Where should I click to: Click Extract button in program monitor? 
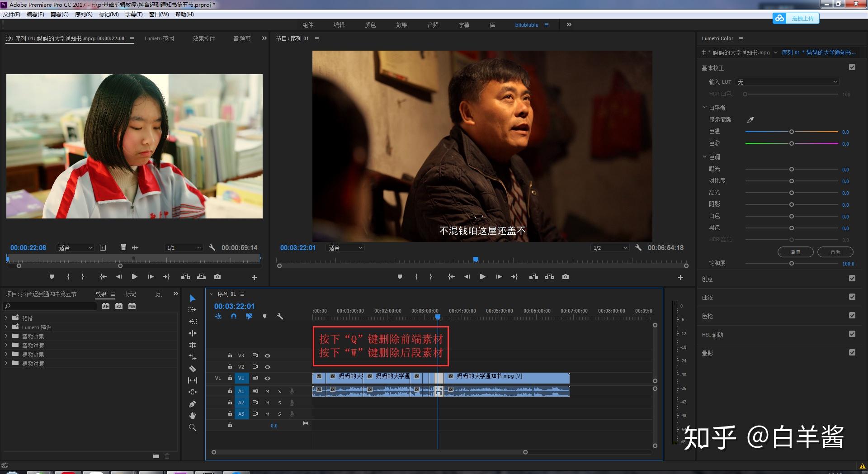pos(550,277)
